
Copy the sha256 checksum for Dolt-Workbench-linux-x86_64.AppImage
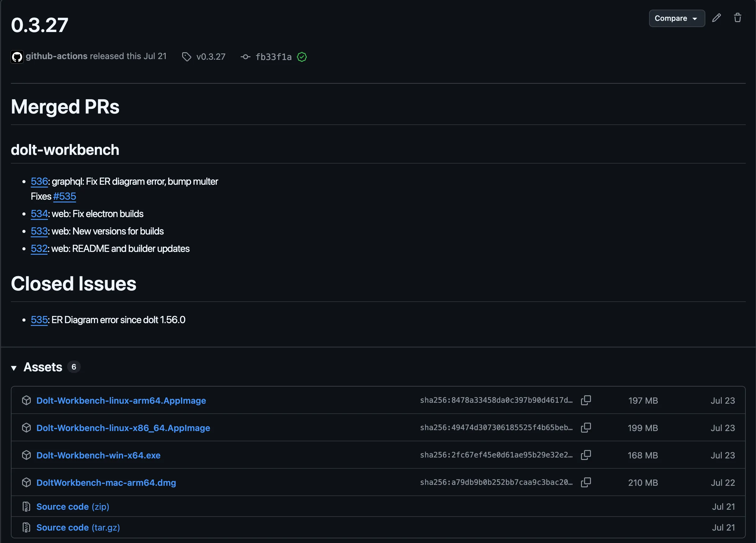[586, 428]
